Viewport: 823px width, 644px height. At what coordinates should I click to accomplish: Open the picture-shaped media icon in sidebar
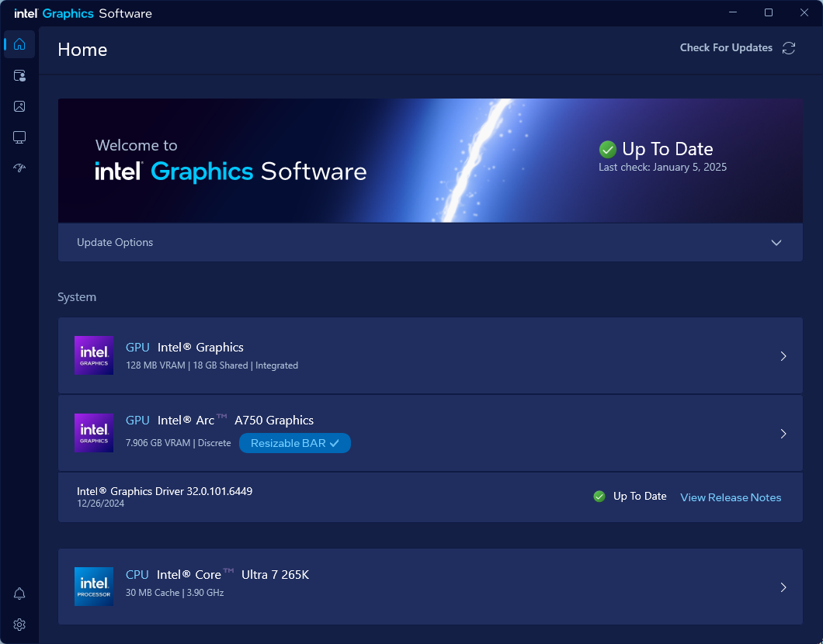tap(19, 106)
